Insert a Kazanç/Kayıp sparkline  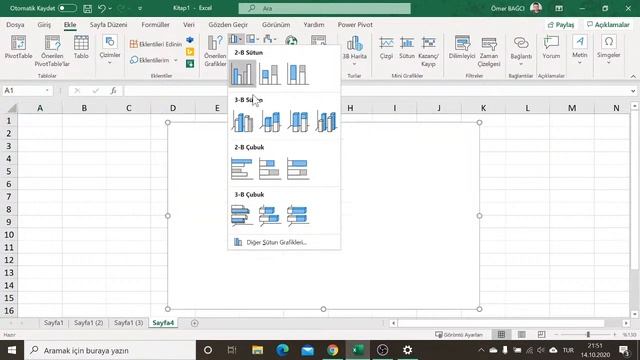coord(429,51)
